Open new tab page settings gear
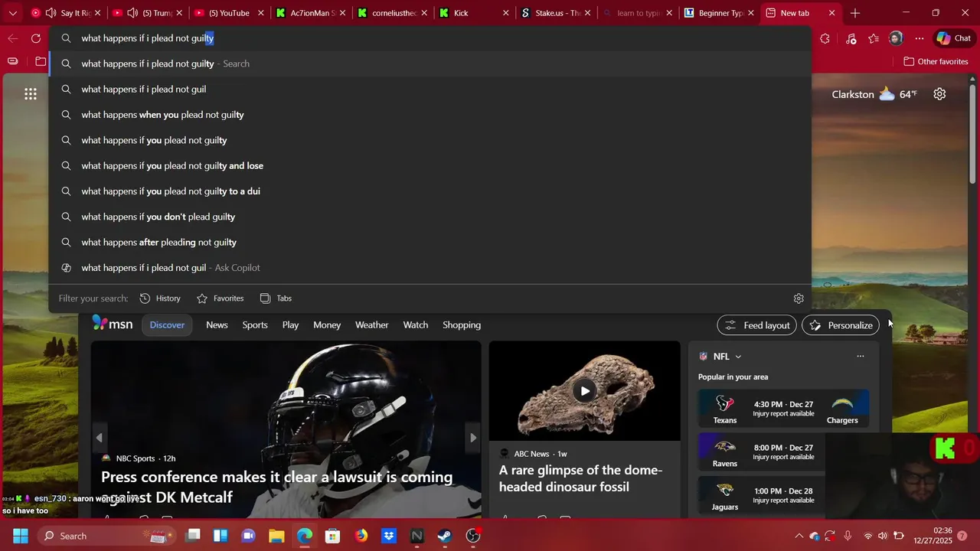 coord(939,94)
